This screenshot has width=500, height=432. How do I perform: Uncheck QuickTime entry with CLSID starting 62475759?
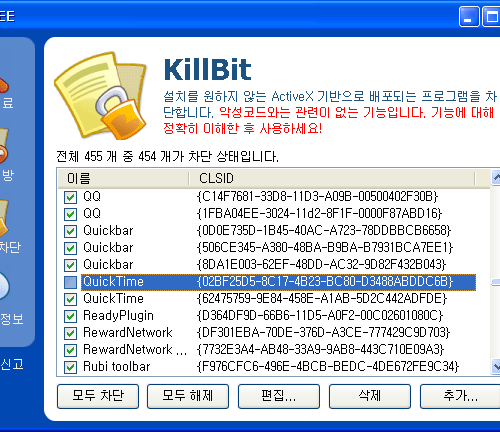tap(70, 299)
